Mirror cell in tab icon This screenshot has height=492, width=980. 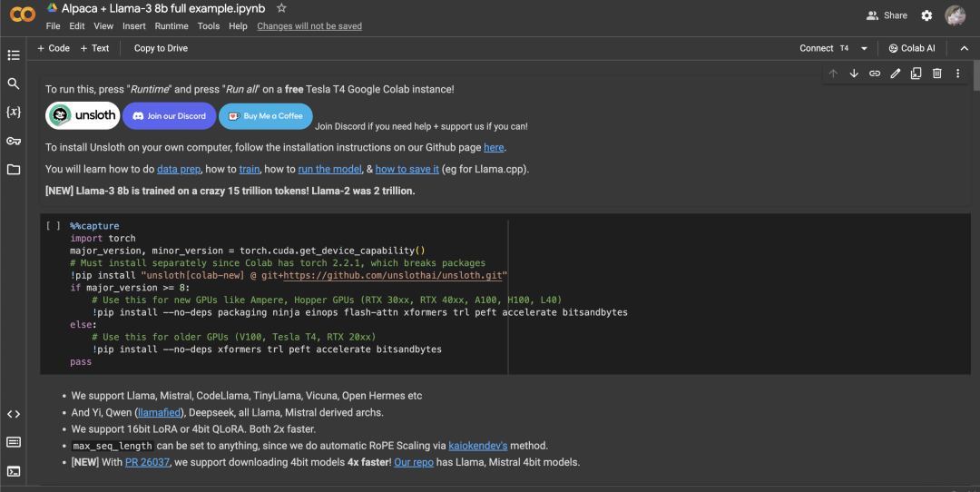click(916, 74)
